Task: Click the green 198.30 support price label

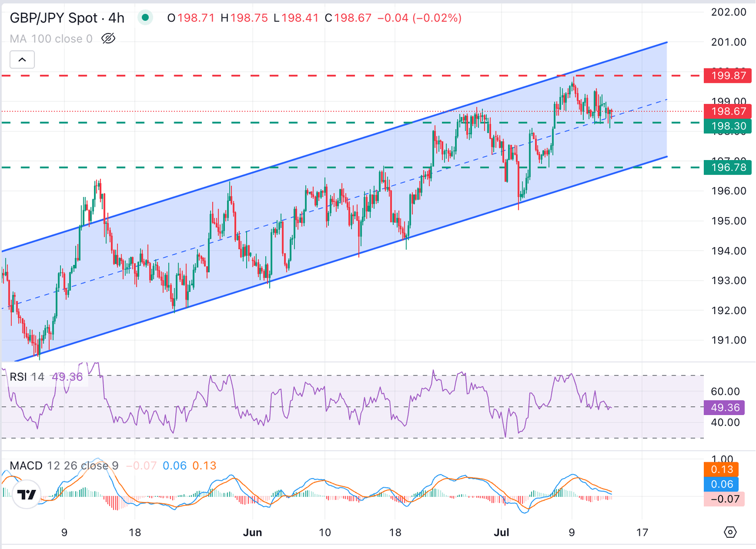Action: click(727, 127)
